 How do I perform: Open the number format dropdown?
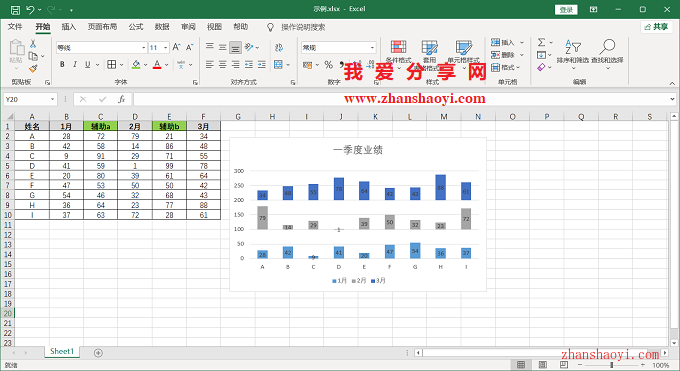[373, 47]
